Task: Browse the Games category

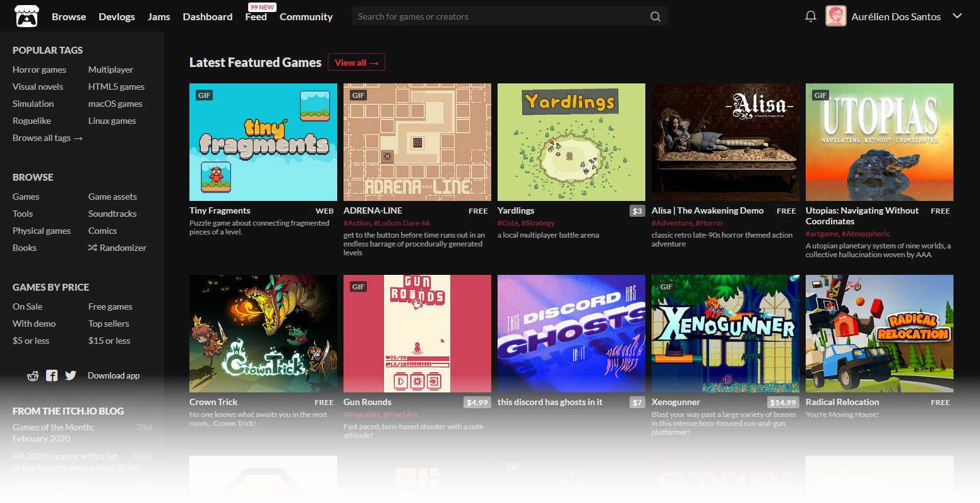Action: [x=26, y=197]
